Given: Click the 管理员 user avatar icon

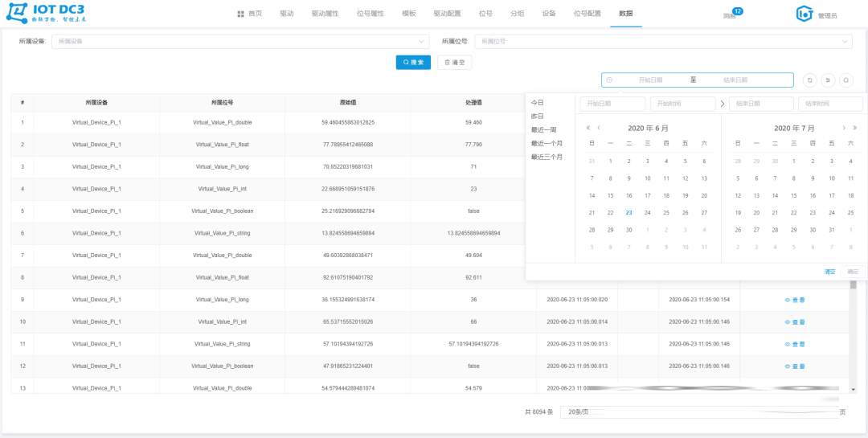Looking at the screenshot, I should [804, 14].
